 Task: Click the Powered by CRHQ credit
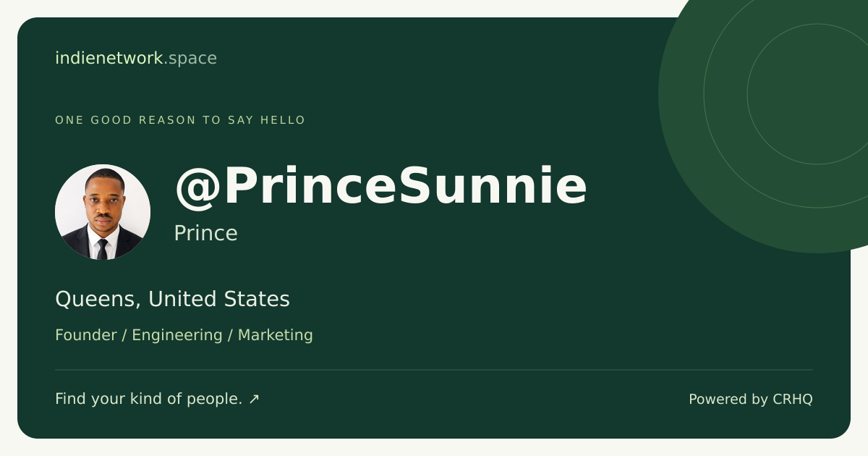click(751, 399)
